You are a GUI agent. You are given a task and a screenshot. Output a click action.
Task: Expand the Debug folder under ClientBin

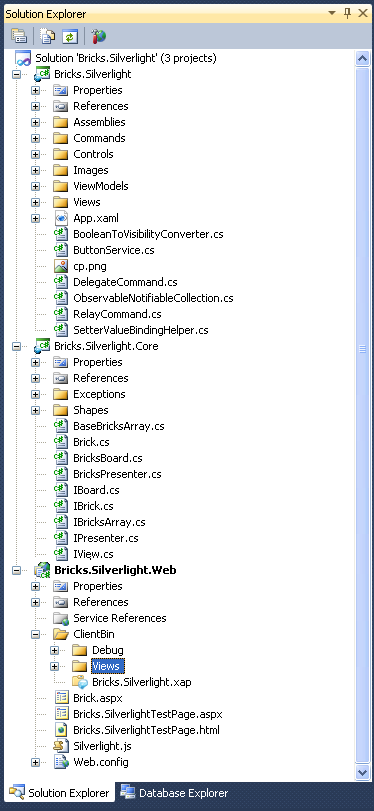(x=54, y=651)
